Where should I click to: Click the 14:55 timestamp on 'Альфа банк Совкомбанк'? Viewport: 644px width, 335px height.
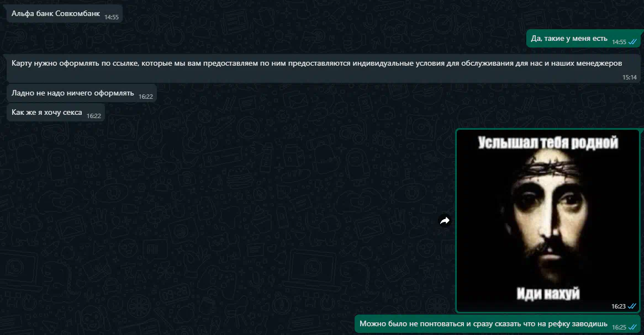pyautogui.click(x=112, y=17)
